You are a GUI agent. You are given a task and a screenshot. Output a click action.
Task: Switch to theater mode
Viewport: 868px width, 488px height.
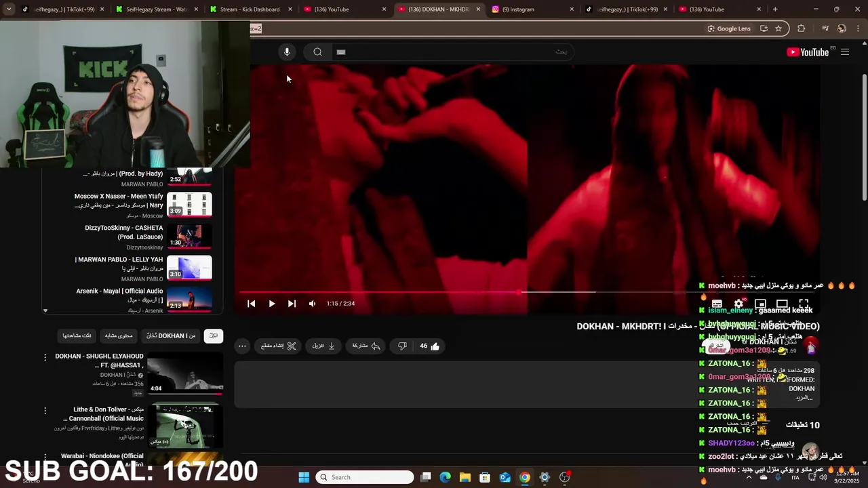pos(782,304)
